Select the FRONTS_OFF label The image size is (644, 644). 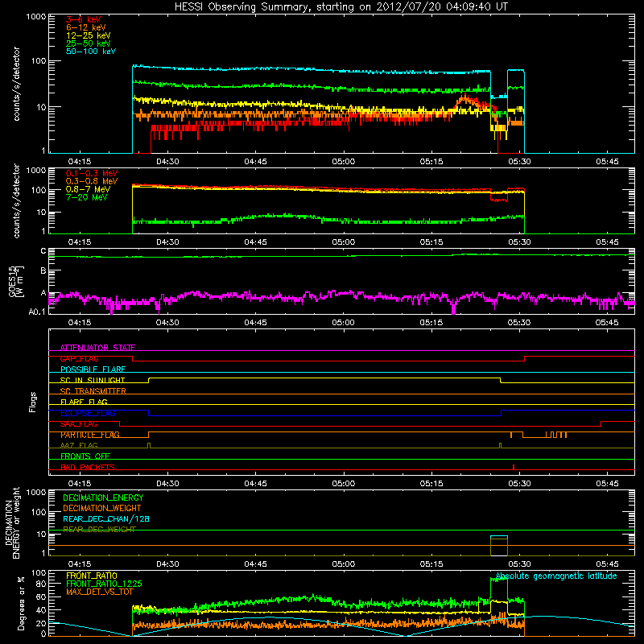(x=85, y=456)
